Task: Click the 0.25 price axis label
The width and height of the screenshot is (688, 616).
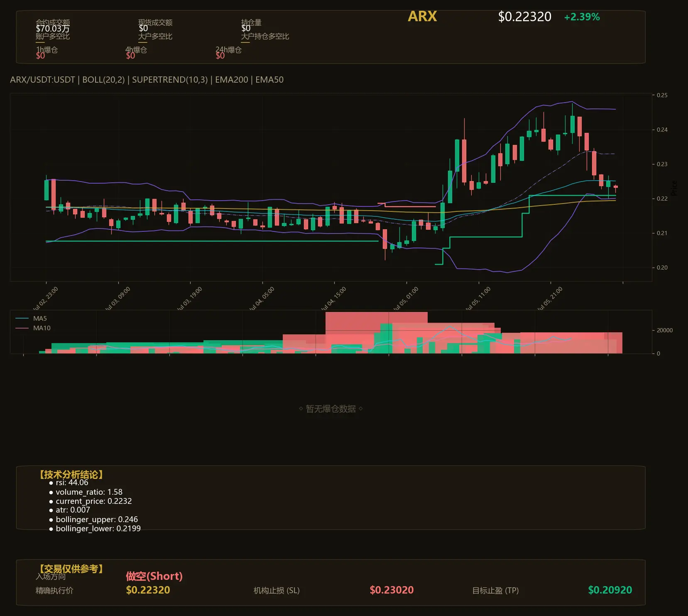Action: [662, 95]
